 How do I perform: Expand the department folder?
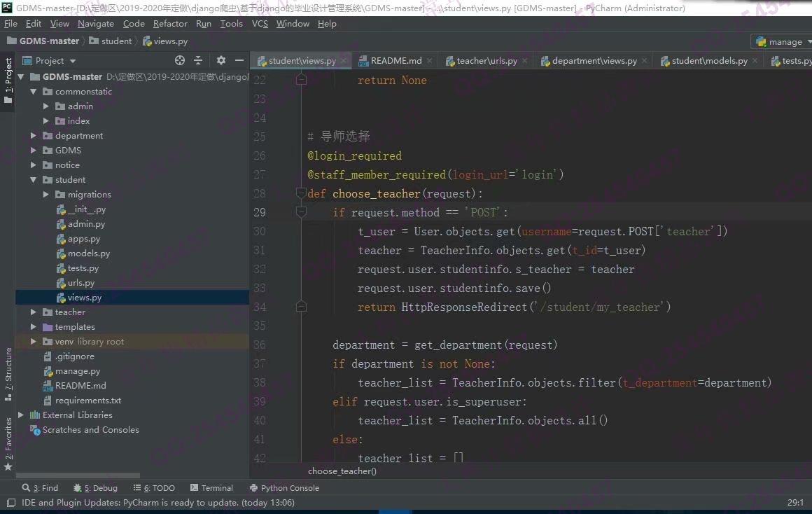pyautogui.click(x=33, y=136)
